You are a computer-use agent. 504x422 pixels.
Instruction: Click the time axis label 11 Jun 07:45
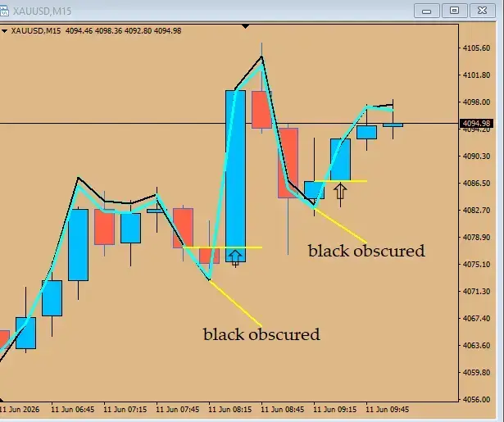(178, 410)
